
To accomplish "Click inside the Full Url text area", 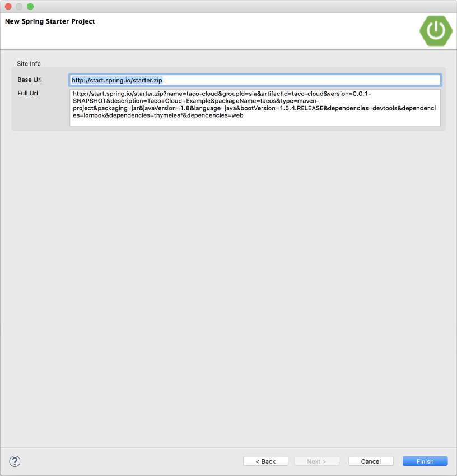I will click(255, 108).
